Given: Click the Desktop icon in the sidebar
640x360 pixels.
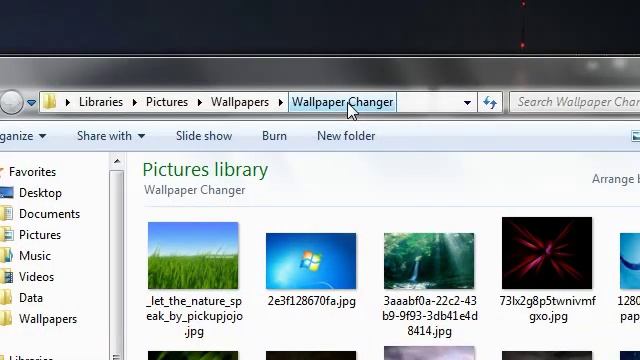Looking at the screenshot, I should coord(7,193).
